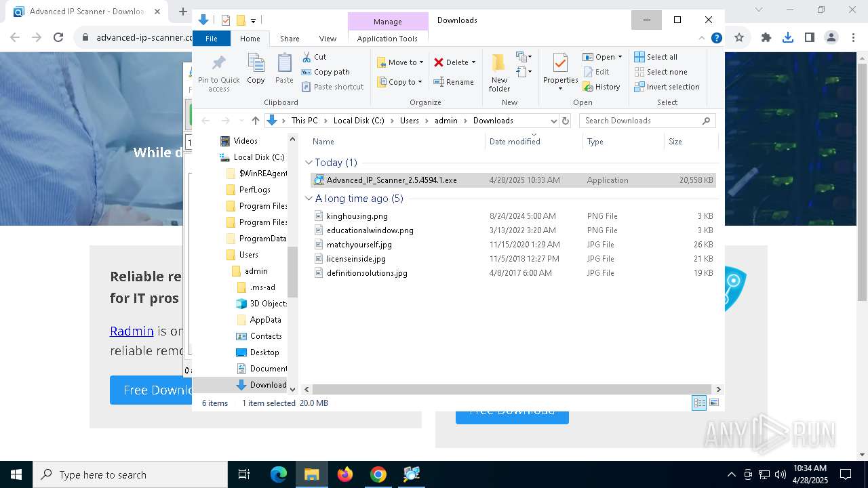Image resolution: width=868 pixels, height=488 pixels.
Task: Switch to the Share ribbon tab
Action: [x=290, y=39]
